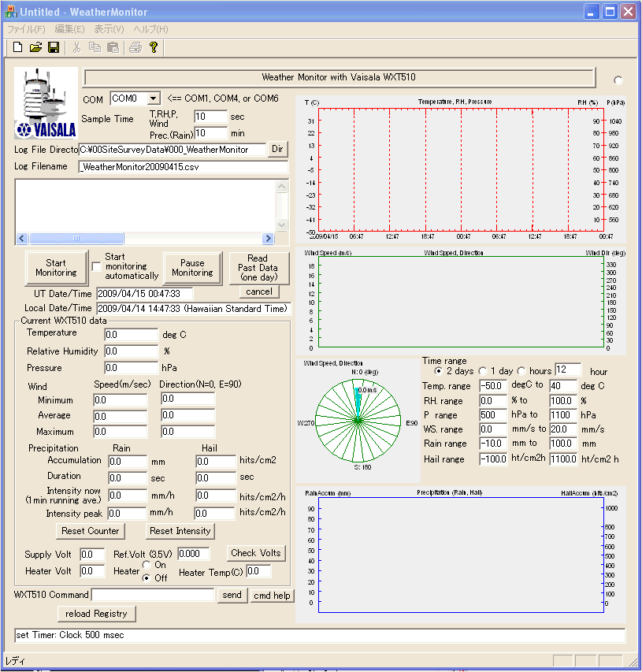642x672 pixels.
Task: Click the log box horizontal scrollbar thumb
Action: point(76,238)
